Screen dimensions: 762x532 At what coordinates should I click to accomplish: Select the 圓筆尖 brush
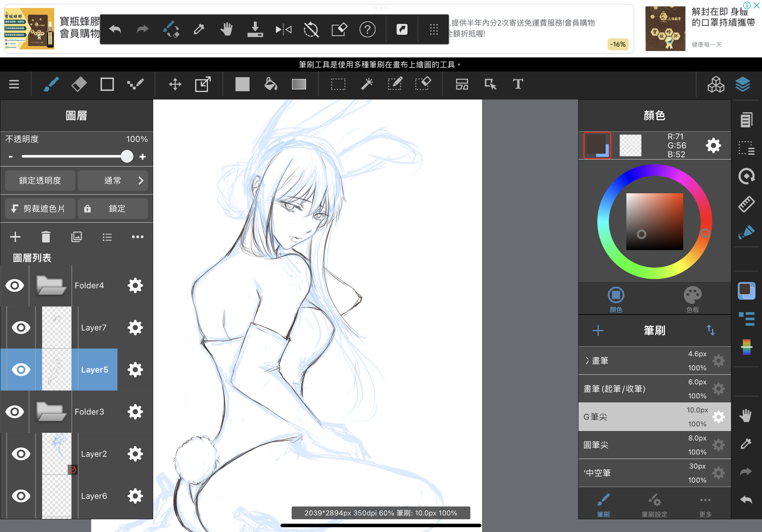[x=654, y=445]
